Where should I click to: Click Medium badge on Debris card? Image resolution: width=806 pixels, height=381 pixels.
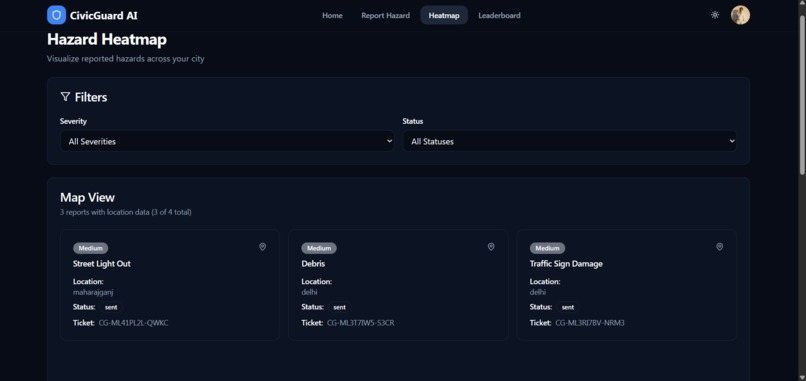tap(319, 248)
